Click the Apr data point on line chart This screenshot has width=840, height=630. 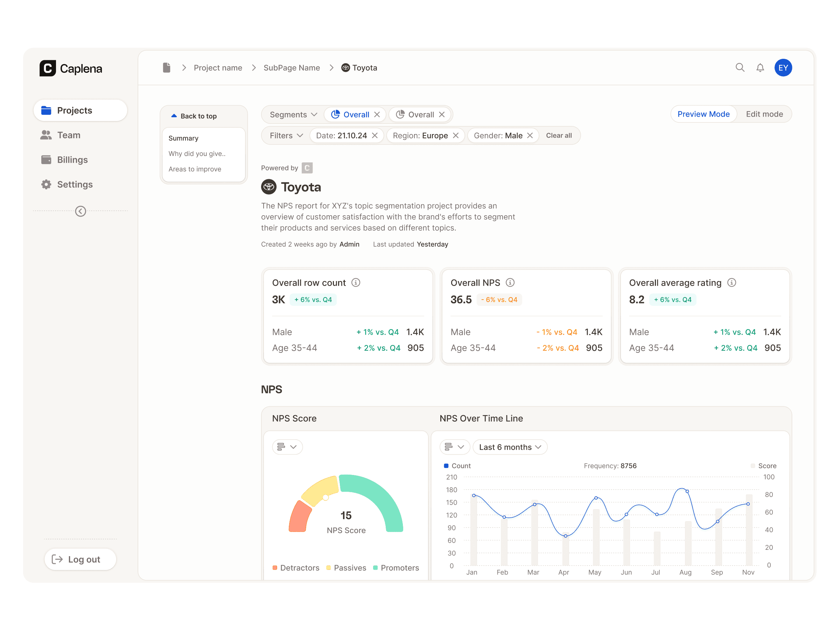pyautogui.click(x=566, y=536)
